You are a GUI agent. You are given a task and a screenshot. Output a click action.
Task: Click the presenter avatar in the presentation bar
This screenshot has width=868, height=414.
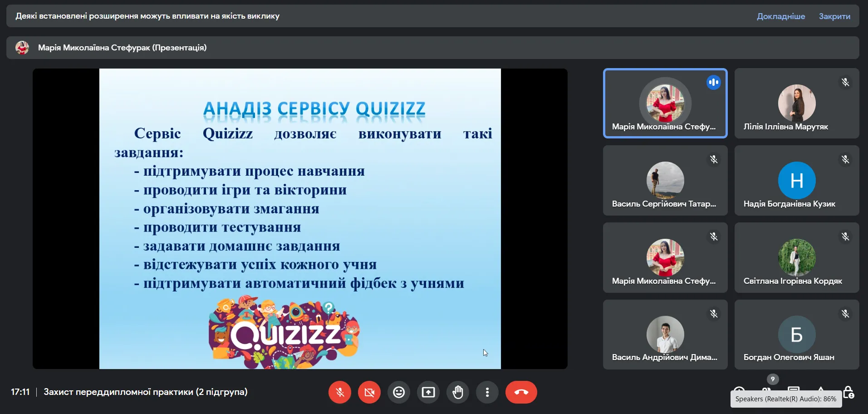(22, 48)
